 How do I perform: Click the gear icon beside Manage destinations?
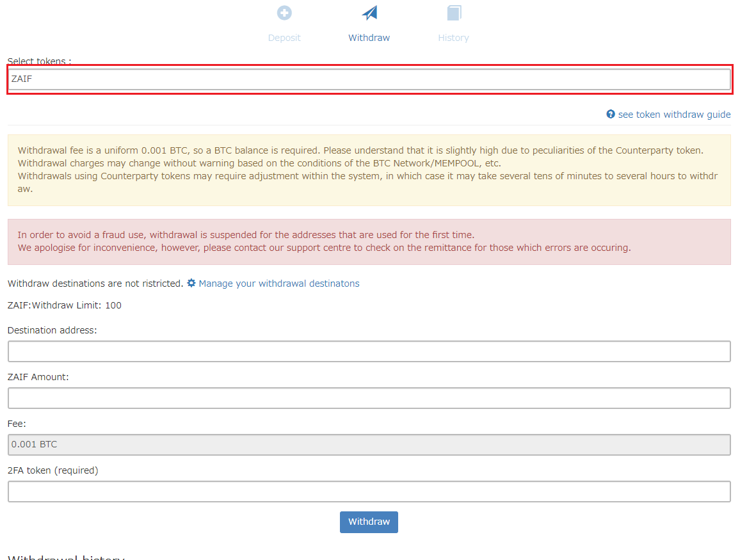point(191,283)
